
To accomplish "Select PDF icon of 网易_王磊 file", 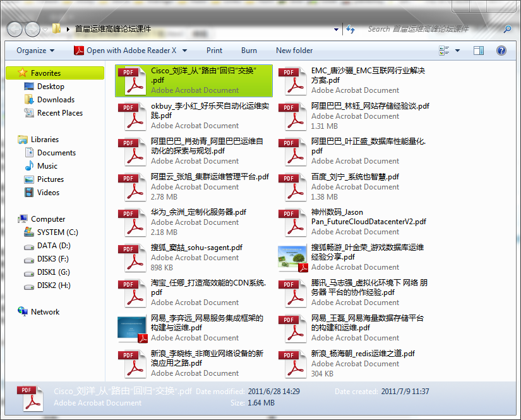I will click(292, 328).
